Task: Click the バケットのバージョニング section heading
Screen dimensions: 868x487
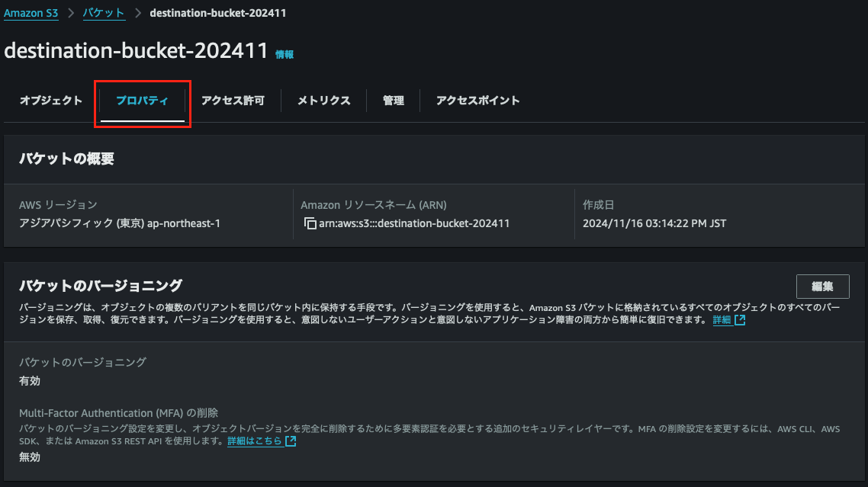Action: pos(101,286)
